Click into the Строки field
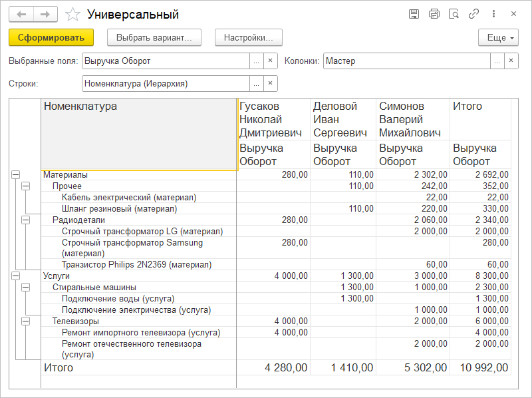 click(166, 84)
